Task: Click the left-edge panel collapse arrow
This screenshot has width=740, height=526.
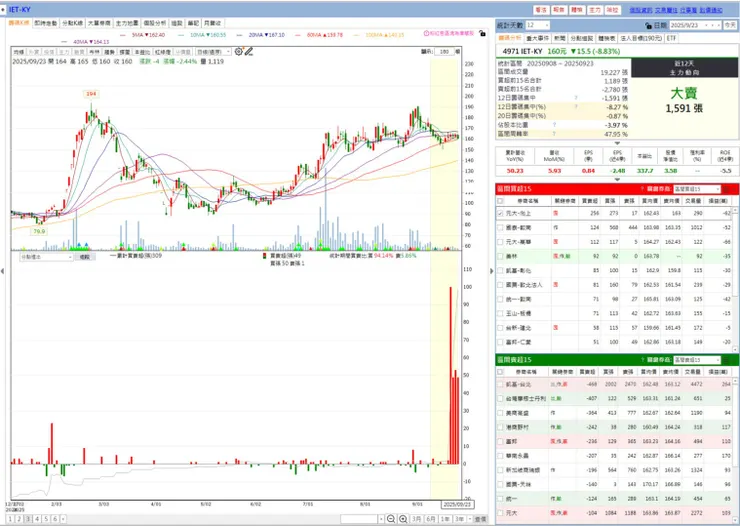Action: point(3,271)
